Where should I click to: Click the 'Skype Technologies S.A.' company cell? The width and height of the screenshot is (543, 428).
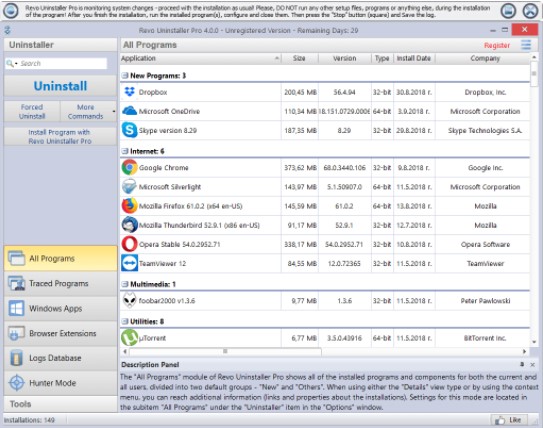tap(485, 130)
